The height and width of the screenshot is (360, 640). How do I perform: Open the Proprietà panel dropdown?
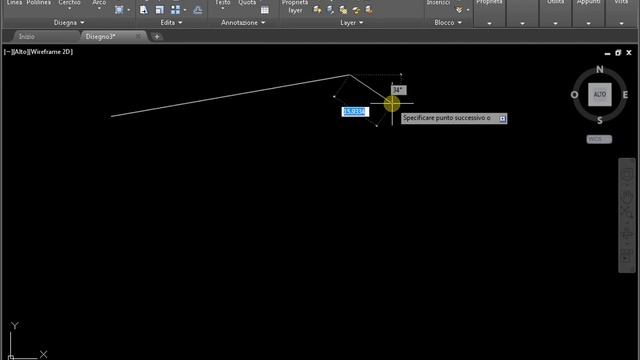coord(489,23)
